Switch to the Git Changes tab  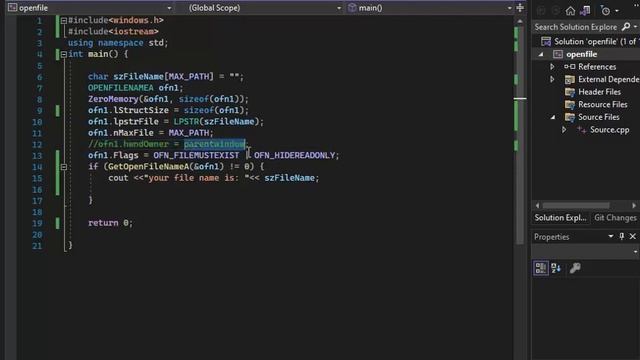coord(615,218)
